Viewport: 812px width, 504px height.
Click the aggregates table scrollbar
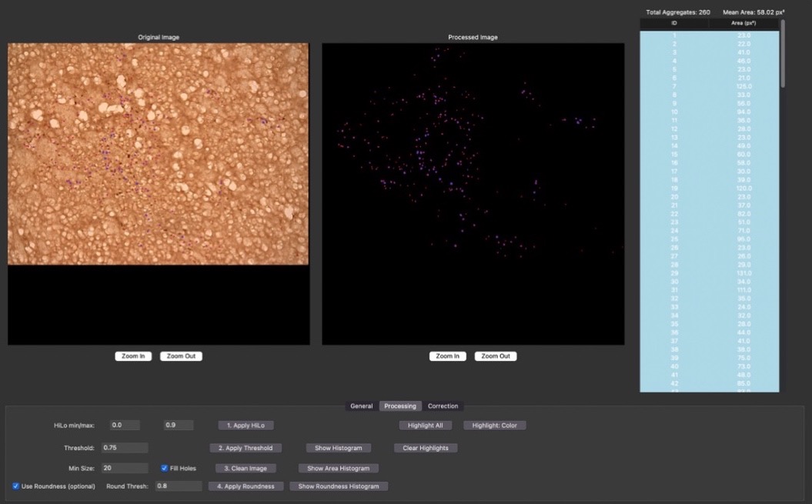click(x=783, y=53)
